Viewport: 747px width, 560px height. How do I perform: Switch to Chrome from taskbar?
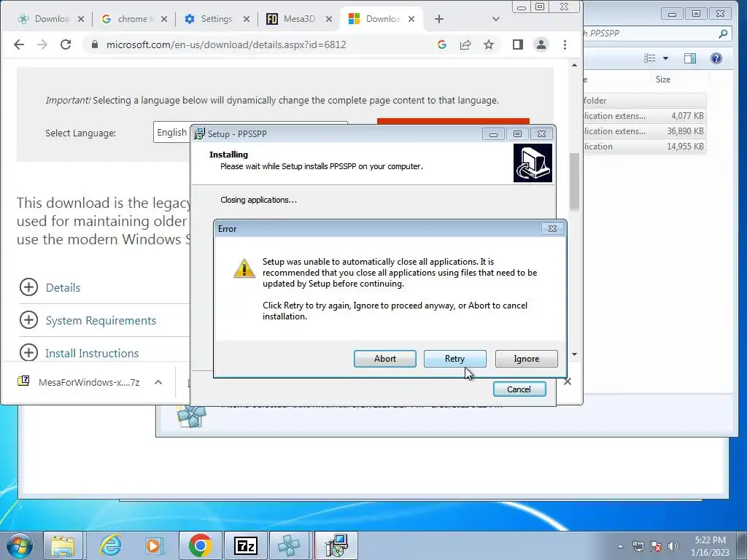200,545
